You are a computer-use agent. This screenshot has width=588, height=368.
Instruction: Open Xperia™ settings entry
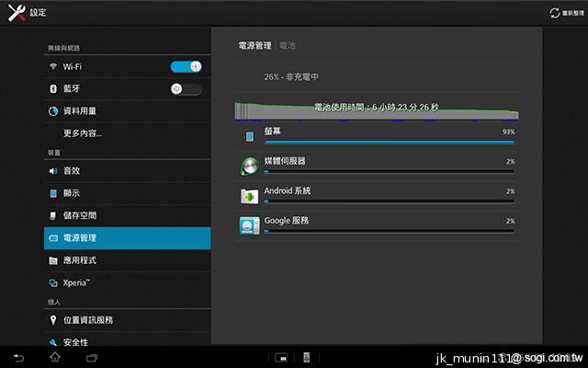coord(128,282)
